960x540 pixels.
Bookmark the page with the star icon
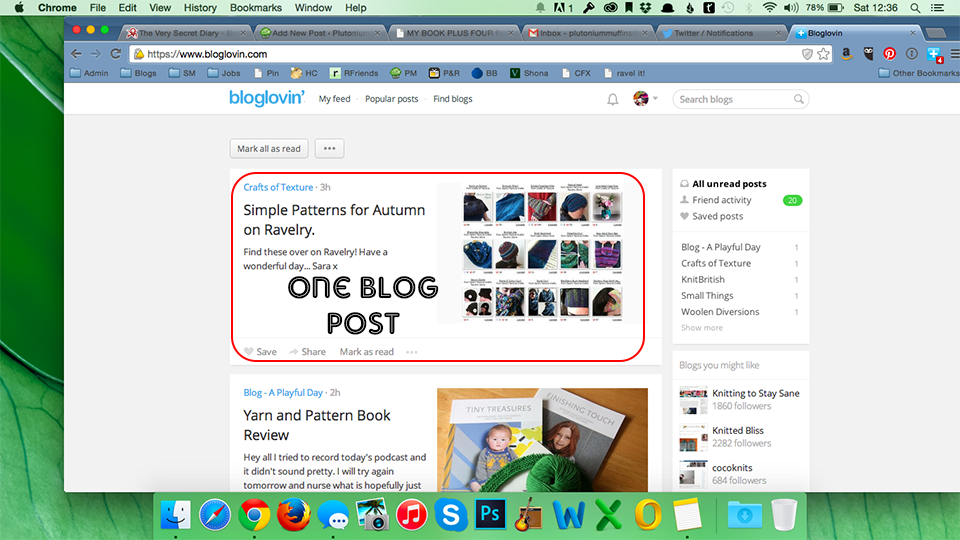(823, 54)
